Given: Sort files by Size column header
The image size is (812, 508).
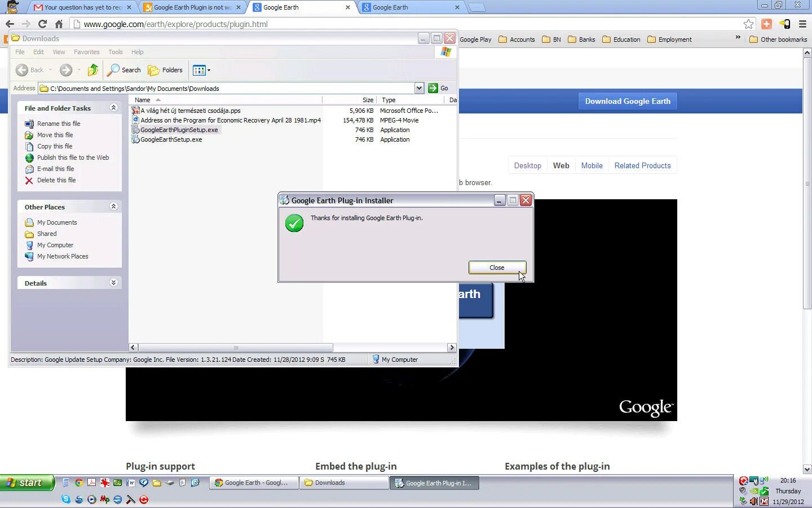Looking at the screenshot, I should (x=348, y=100).
